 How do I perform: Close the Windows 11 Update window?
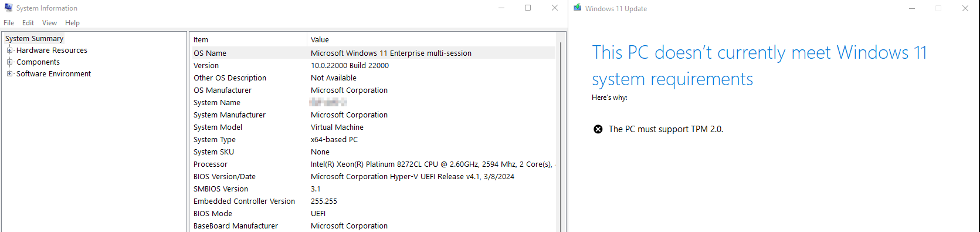(965, 8)
